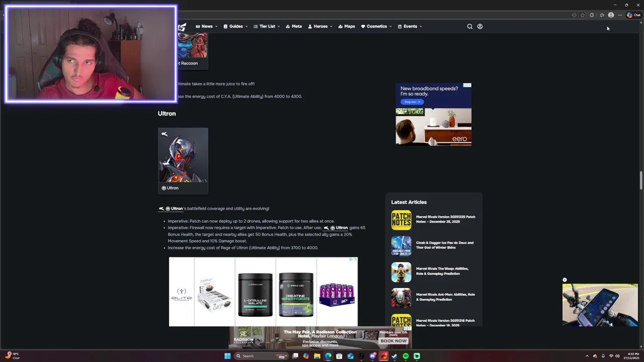Click the Ultron link in Imperative: Firewall bullet
This screenshot has width=644, height=362.
pos(336,228)
